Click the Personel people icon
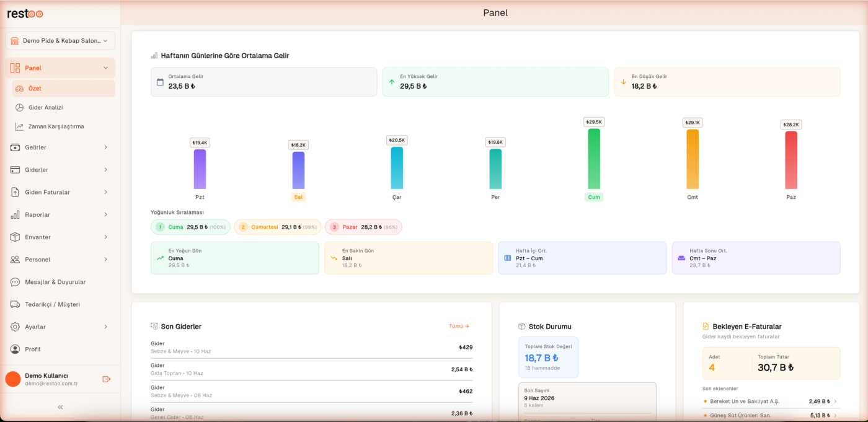868x422 pixels. 15,260
